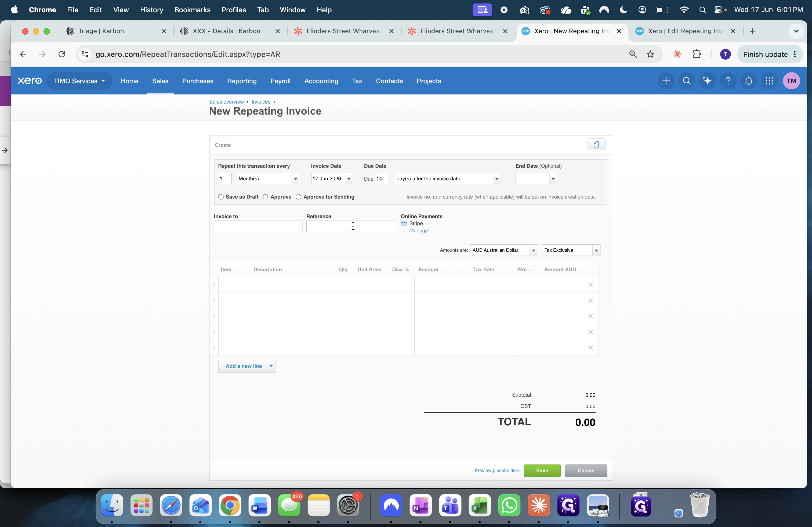This screenshot has width=812, height=527.
Task: Open the Xero AI assistant sparkle icon
Action: point(707,81)
